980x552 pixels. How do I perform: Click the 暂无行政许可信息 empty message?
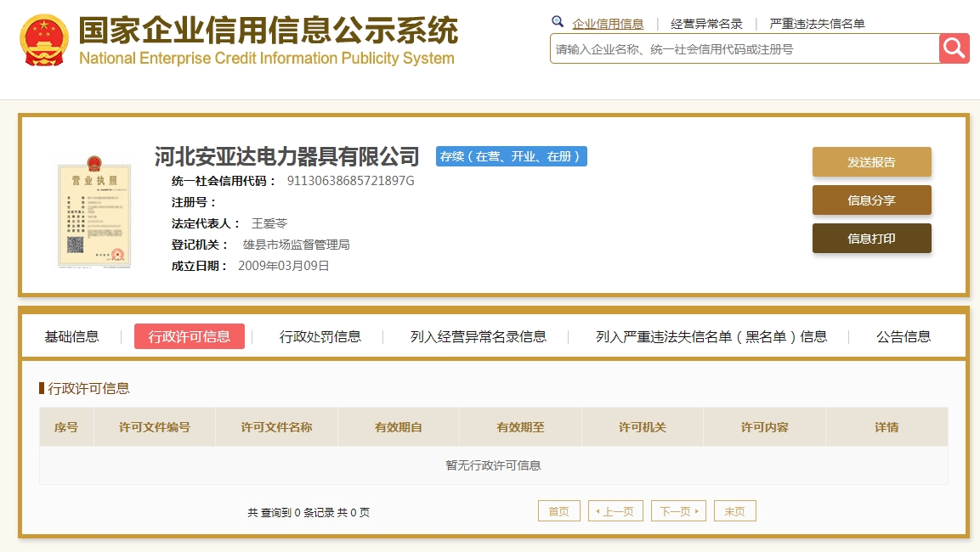click(493, 465)
